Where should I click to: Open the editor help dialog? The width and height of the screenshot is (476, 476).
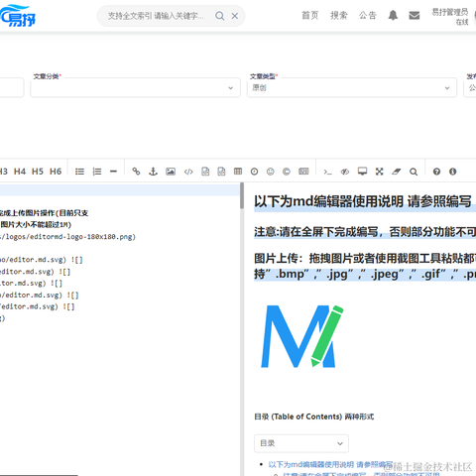coord(436,172)
